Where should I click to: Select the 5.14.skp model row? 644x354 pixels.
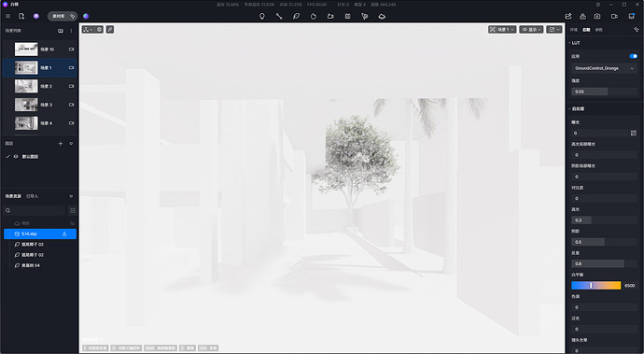click(40, 234)
